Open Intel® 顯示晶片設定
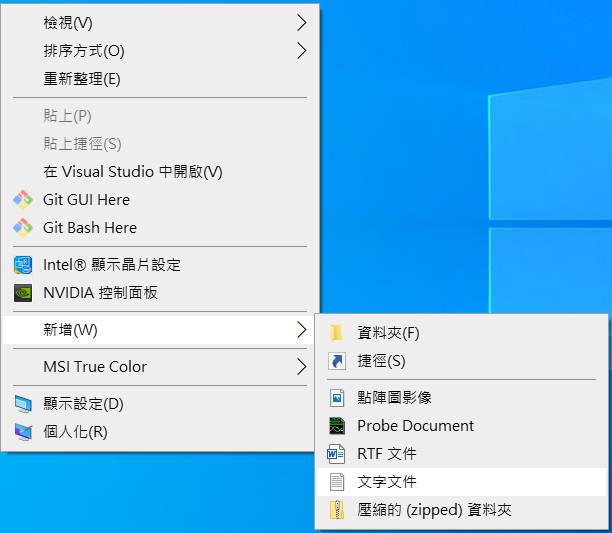The width and height of the screenshot is (612, 533). 160,265
